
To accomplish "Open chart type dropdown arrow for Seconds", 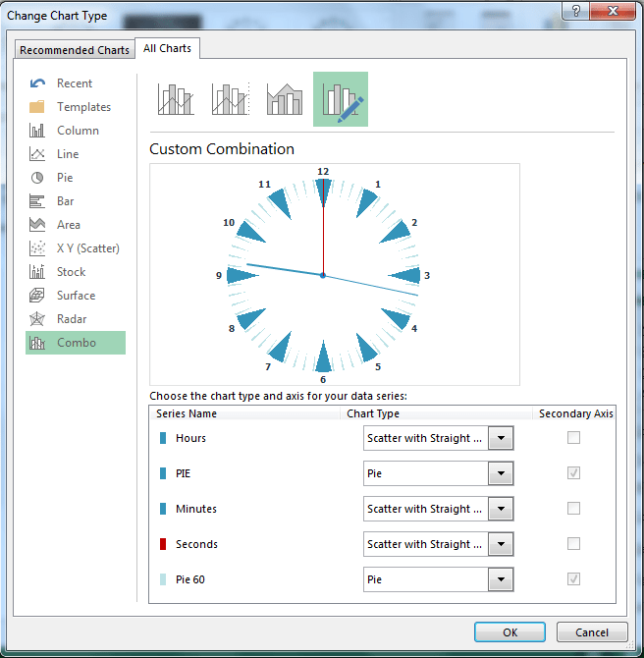I will [x=501, y=544].
